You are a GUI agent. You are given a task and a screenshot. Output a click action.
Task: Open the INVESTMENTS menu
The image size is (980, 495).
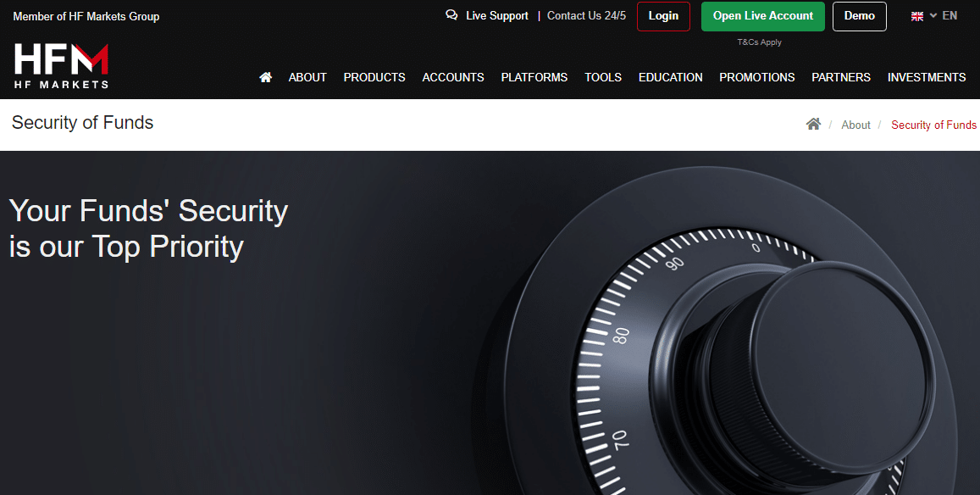pos(927,77)
